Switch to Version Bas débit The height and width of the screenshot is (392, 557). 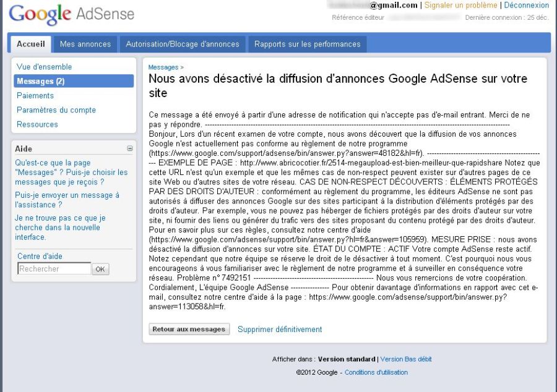point(406,359)
